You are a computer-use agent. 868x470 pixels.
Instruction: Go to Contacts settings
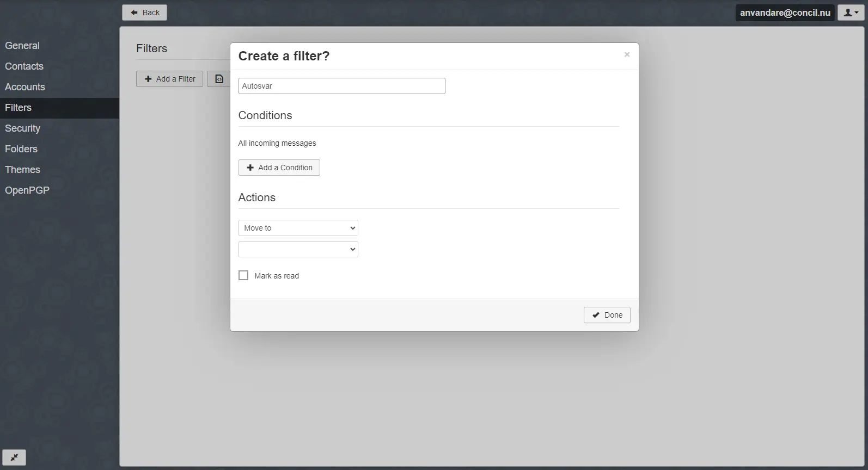(x=24, y=66)
